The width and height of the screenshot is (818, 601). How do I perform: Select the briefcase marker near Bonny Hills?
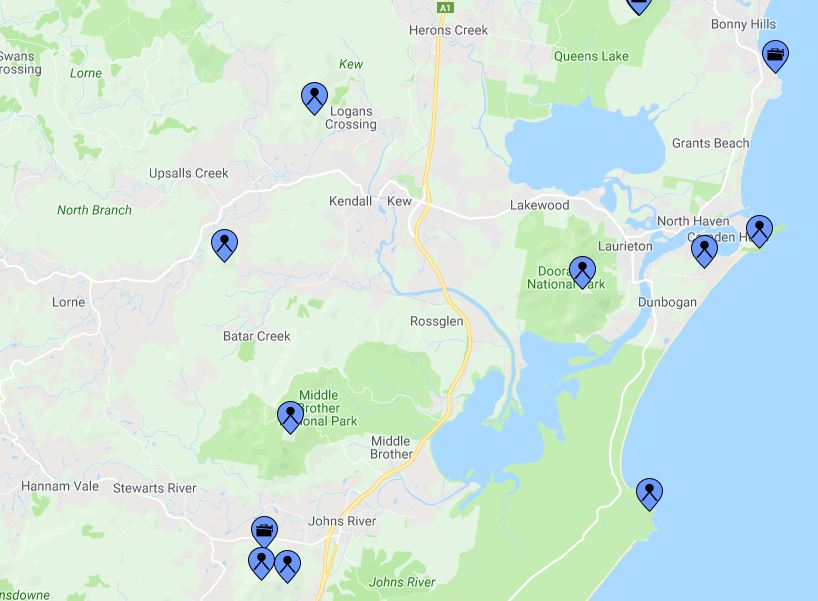click(775, 56)
